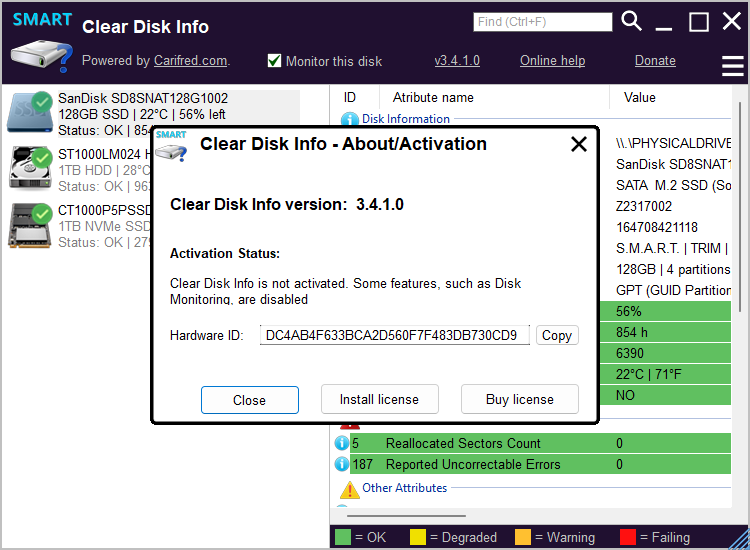Click the 22°C | 71°F value cell

(x=665, y=374)
